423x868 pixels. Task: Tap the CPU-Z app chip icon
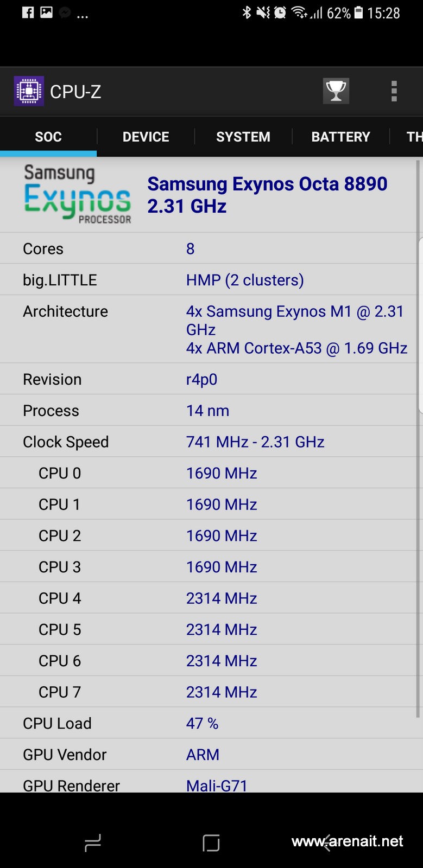[x=29, y=91]
